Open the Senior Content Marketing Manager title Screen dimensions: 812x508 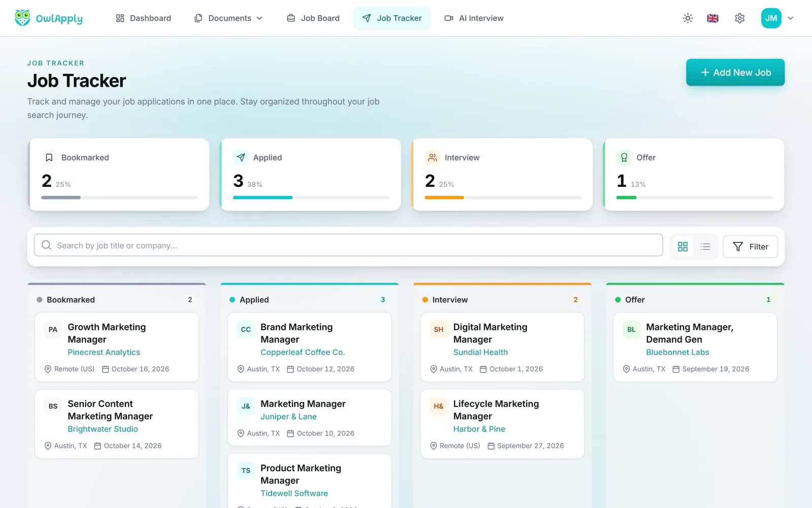click(110, 410)
